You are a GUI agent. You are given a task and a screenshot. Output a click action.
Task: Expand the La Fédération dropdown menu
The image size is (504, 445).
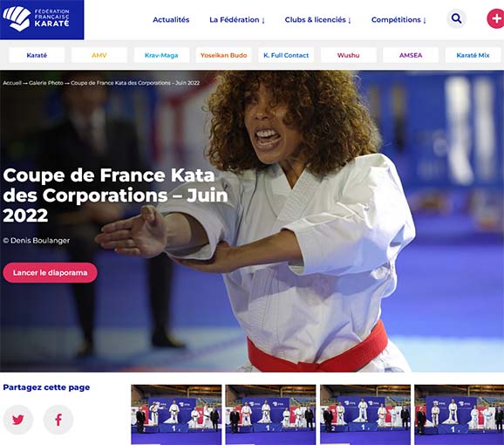coord(237,20)
